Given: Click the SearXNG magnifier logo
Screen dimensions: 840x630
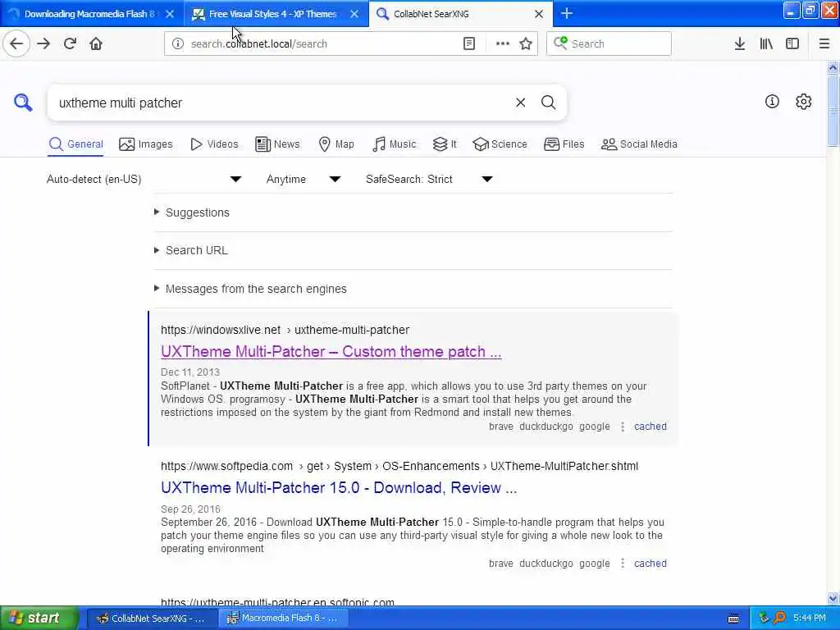Looking at the screenshot, I should [23, 102].
